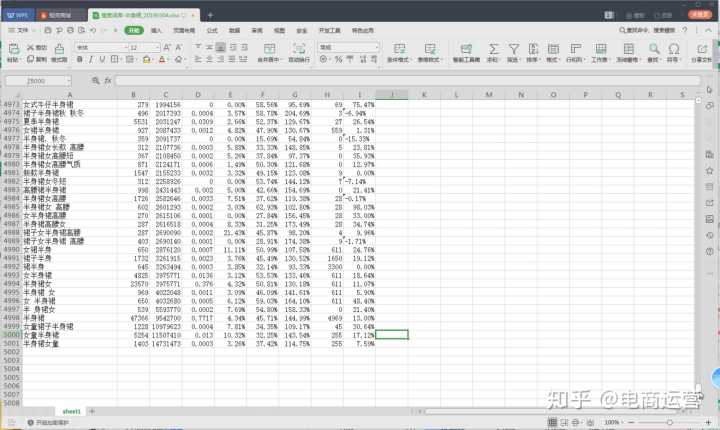Switch to Normal view in status bar

coord(552,422)
